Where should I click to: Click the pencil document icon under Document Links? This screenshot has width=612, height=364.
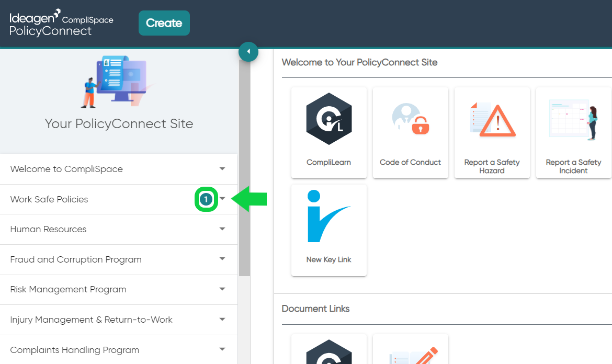(414, 355)
